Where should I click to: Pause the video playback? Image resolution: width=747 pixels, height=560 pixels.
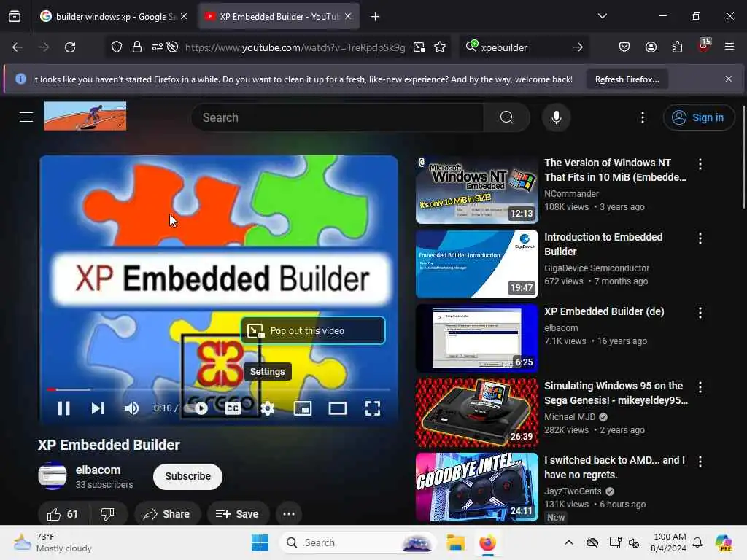click(64, 408)
